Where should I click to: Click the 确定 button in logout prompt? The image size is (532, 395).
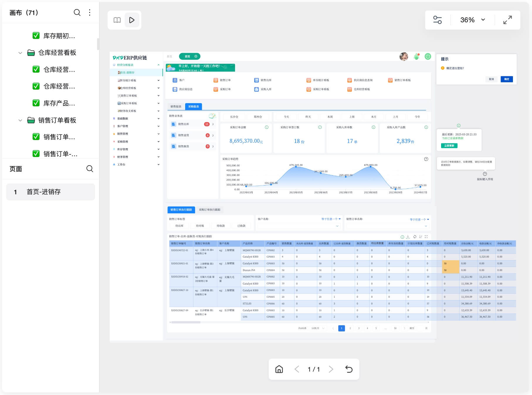click(x=506, y=79)
